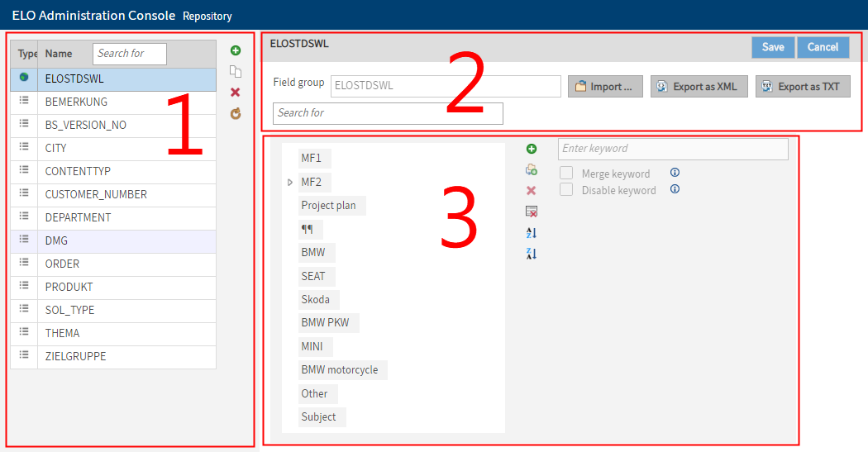Export keyword list as XML
Screen dimensions: 868x452
pyautogui.click(x=699, y=86)
